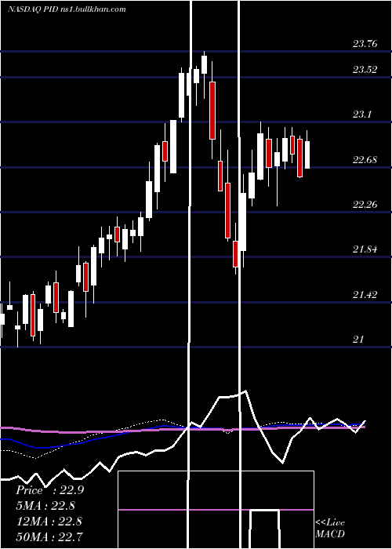The height and width of the screenshot is (549, 392).
Task: Click the 22.26 price axis label
Action: click(365, 204)
